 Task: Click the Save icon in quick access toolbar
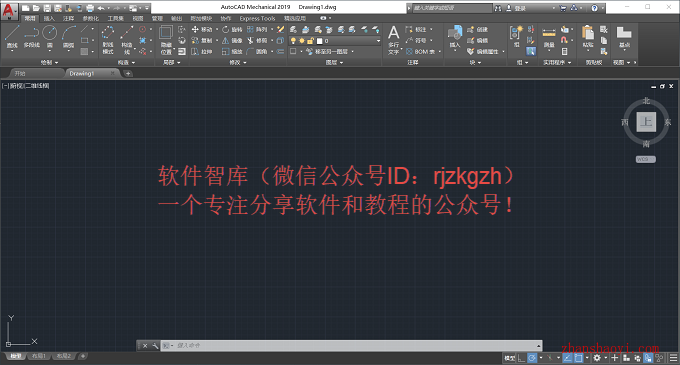[47, 8]
